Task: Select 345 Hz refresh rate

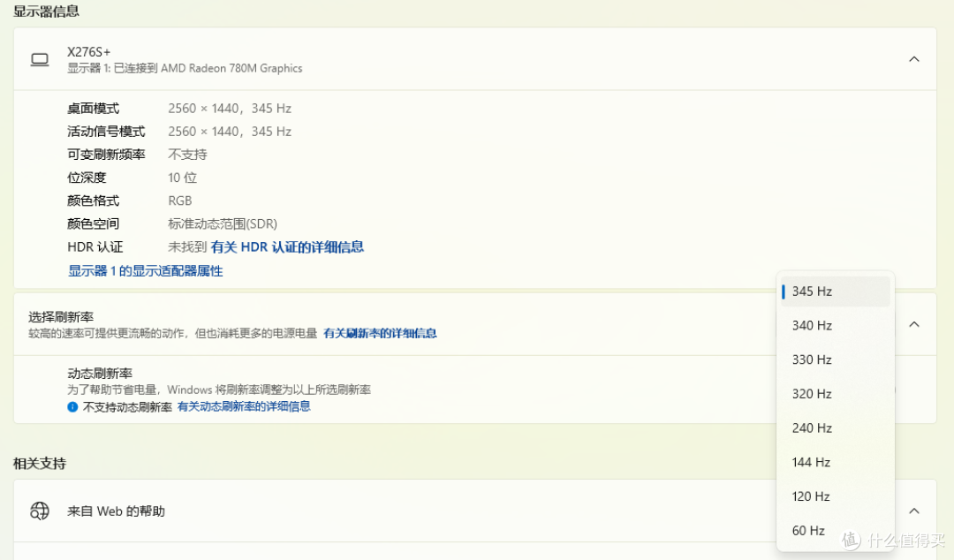Action: (x=836, y=291)
